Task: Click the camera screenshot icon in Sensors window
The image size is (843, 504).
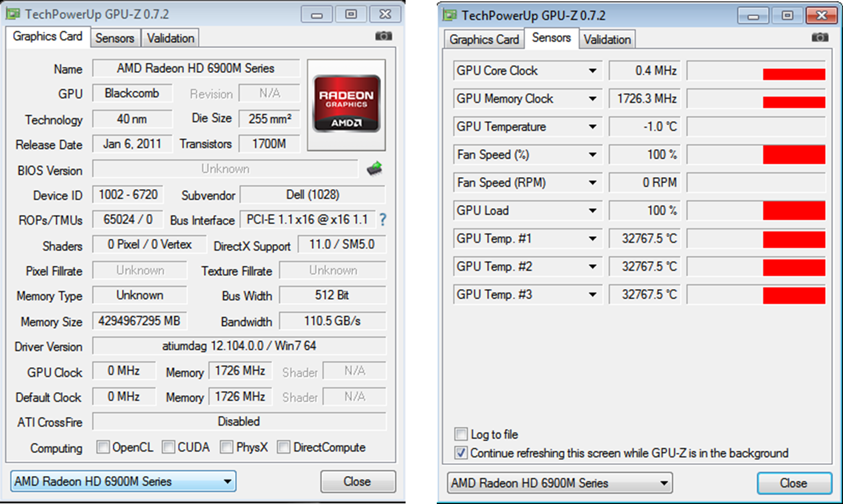Action: (820, 37)
